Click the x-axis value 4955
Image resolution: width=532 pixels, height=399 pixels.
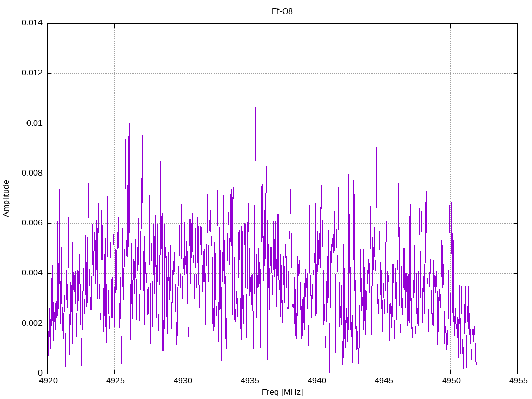pyautogui.click(x=518, y=381)
